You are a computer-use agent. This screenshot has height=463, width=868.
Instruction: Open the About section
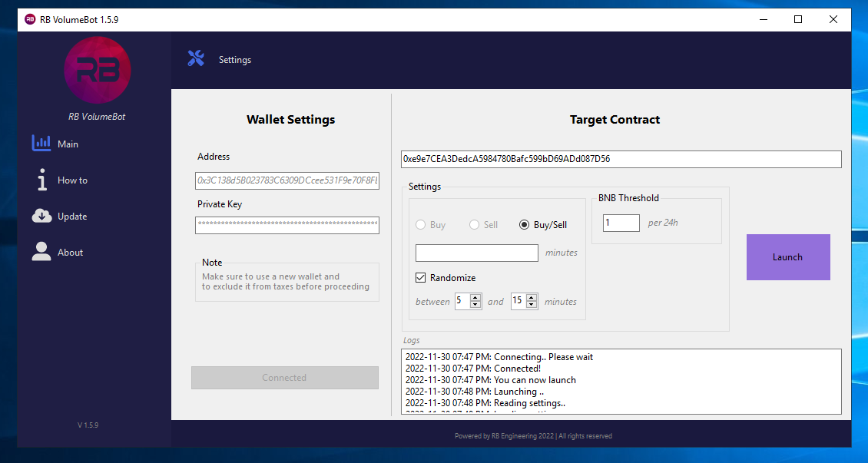tap(71, 253)
